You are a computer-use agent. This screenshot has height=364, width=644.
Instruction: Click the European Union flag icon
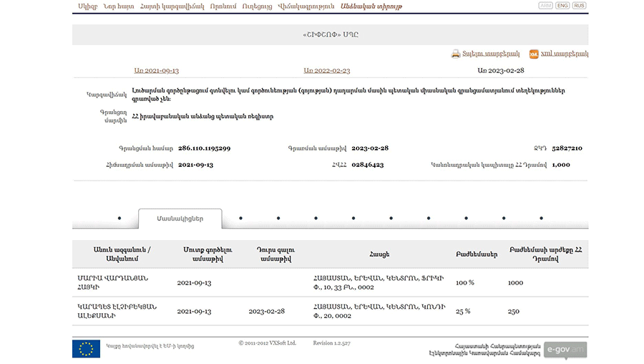pos(86,348)
